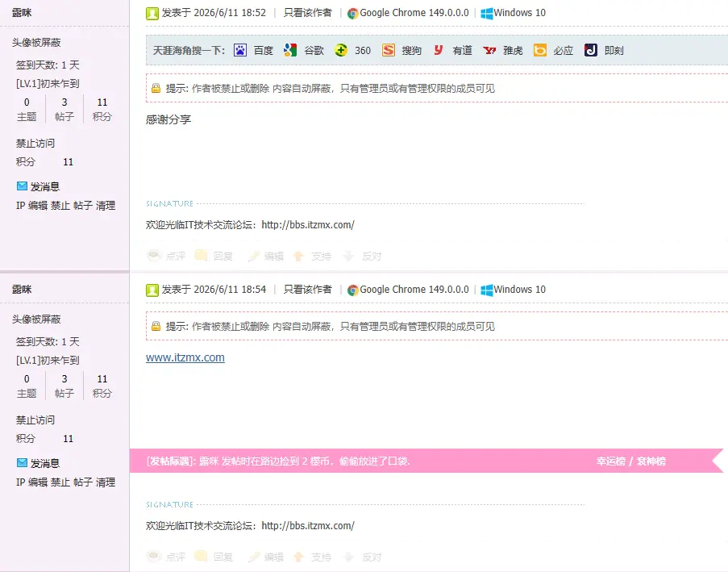Click the Chrome icon in the 18:54 post header
Image resolution: width=728 pixels, height=572 pixels.
point(353,290)
